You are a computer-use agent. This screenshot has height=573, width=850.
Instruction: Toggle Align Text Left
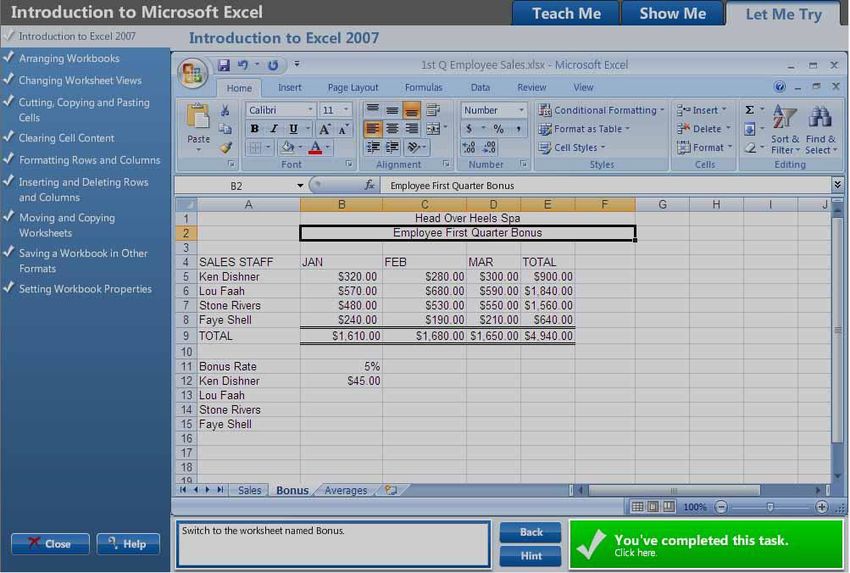pos(372,129)
